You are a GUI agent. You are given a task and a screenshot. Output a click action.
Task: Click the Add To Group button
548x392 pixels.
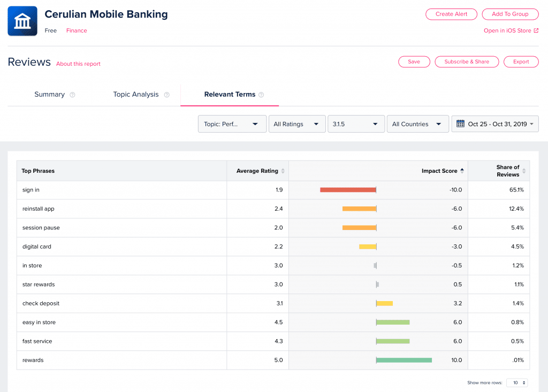[510, 14]
